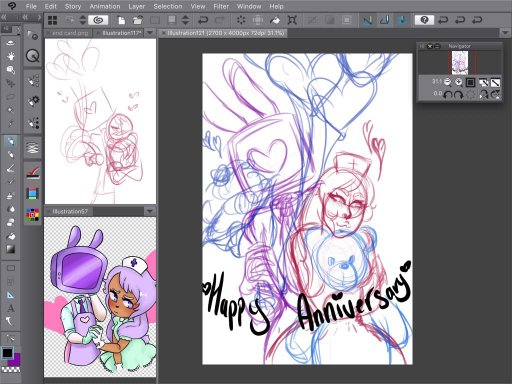Select the Ruler triangle tool
512x384 pixels.
point(11,295)
